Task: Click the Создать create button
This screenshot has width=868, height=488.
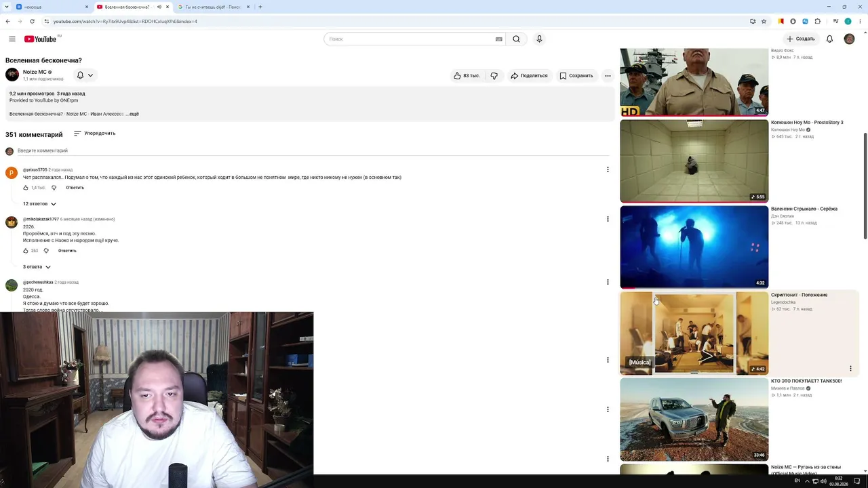Action: pos(801,39)
